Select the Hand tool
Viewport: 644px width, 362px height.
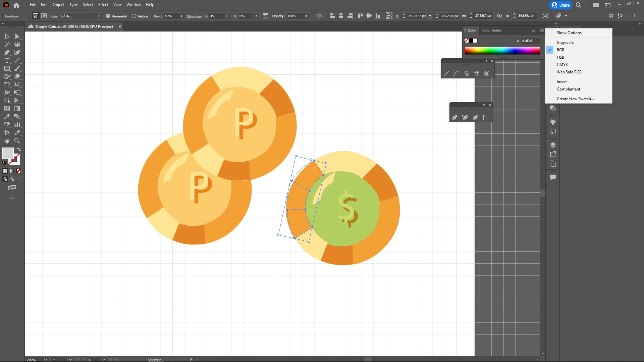tap(7, 141)
